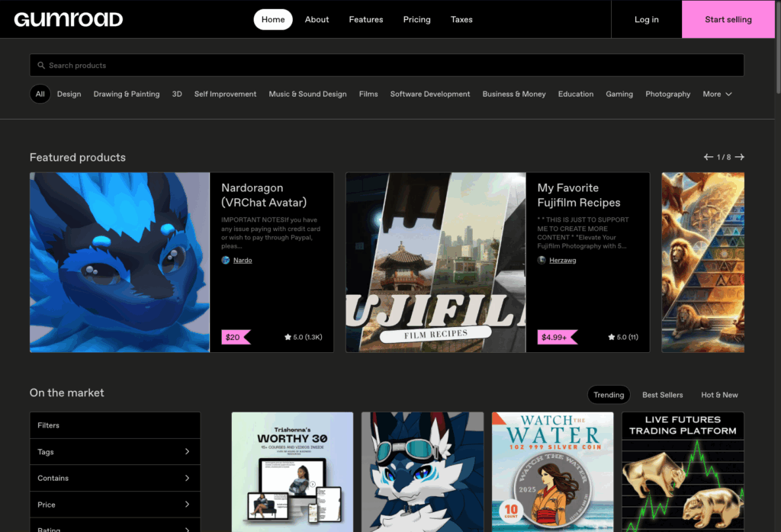781x532 pixels.
Task: Click the Nardoragon star rating icon
Action: pos(288,337)
